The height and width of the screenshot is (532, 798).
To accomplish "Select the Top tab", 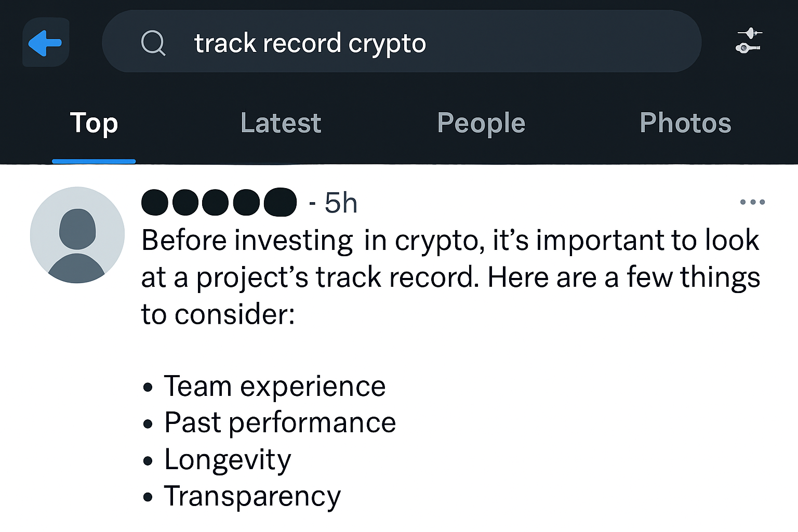I will [94, 124].
